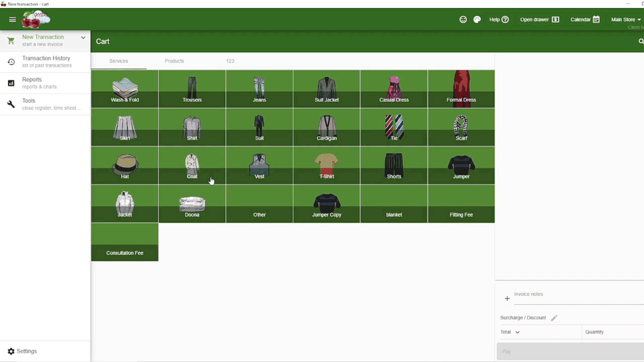This screenshot has height=362, width=644.
Task: Switch to the Products tab
Action: pyautogui.click(x=174, y=61)
